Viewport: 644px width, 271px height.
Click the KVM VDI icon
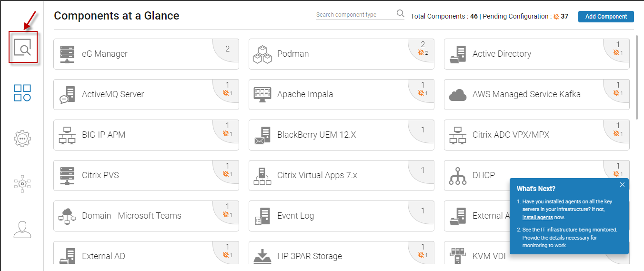coord(458,256)
